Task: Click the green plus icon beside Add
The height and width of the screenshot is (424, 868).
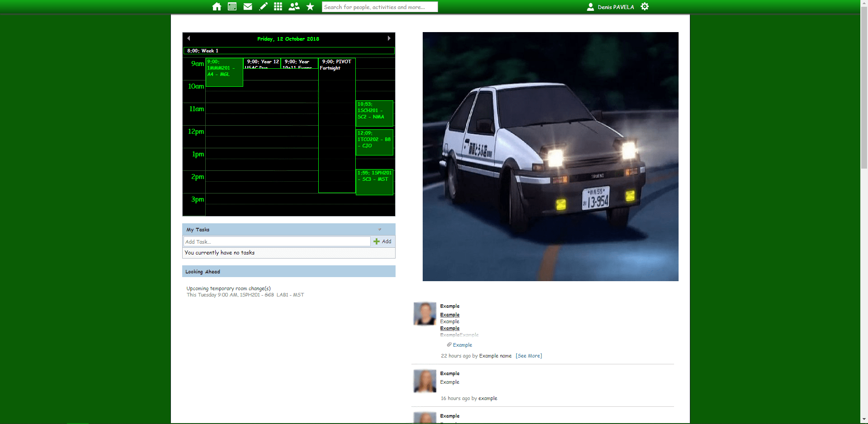Action: (x=377, y=241)
